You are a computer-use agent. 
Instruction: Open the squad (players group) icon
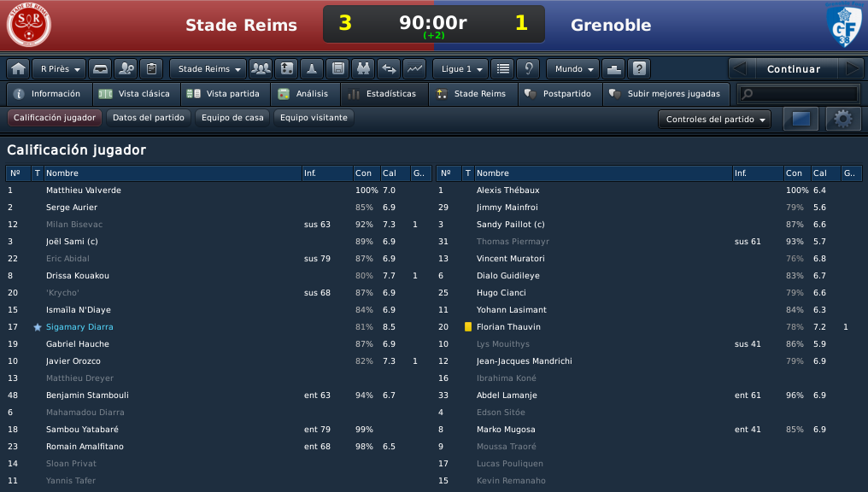pos(261,69)
